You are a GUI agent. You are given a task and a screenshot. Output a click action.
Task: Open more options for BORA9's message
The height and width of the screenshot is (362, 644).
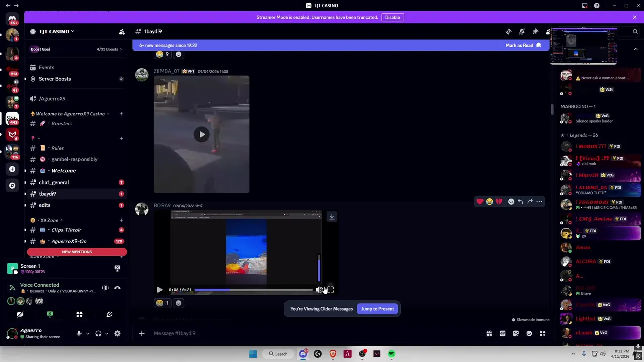(539, 202)
